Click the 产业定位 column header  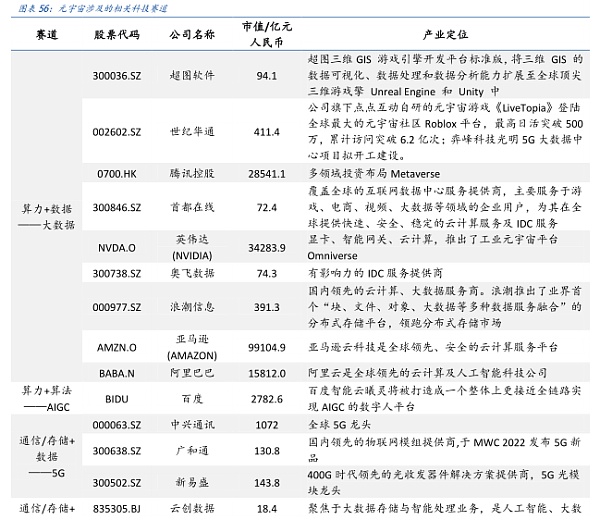point(445,35)
